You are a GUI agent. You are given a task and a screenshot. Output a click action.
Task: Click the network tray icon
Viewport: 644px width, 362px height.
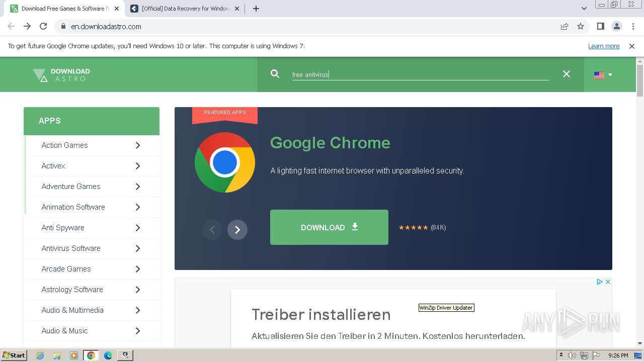coord(584,355)
